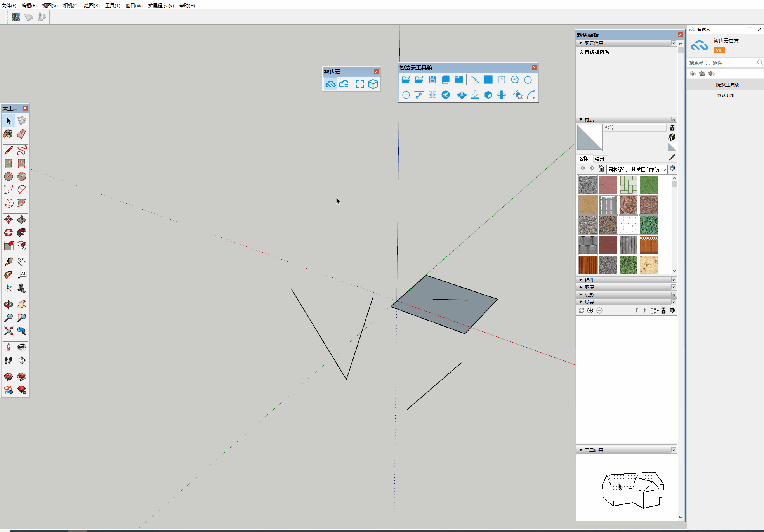Pick the Line pencil tool
764x532 pixels.
[8, 150]
